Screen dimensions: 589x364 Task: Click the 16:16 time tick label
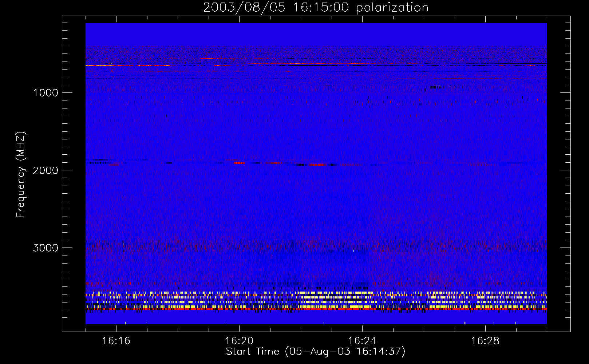click(116, 341)
